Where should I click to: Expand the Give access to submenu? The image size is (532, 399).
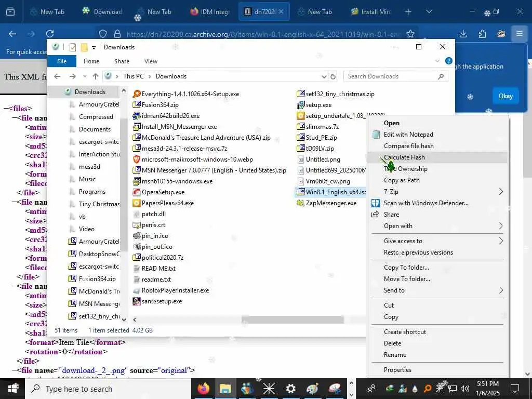501,241
